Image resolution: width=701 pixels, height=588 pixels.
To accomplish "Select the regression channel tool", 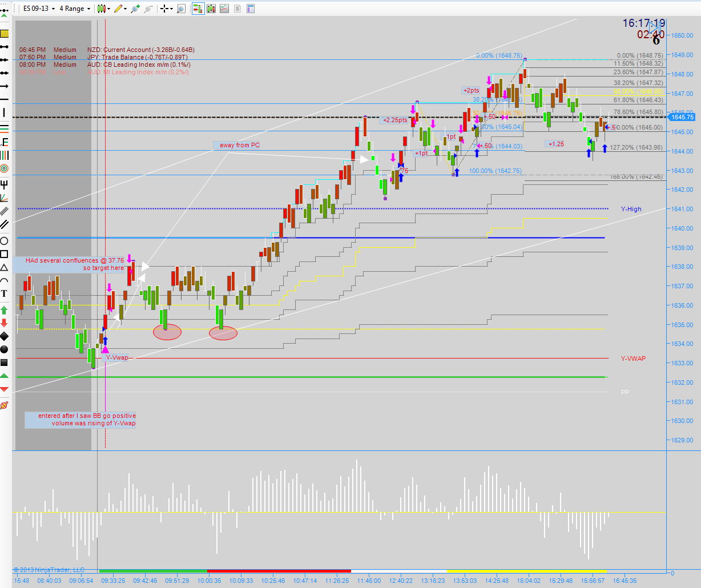I will tap(5, 210).
